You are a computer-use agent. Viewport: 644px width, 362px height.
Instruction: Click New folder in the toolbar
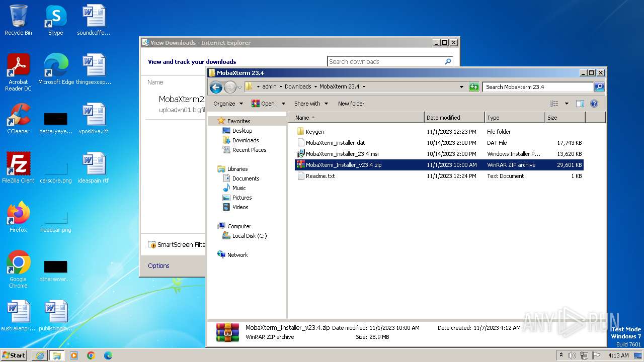[351, 104]
